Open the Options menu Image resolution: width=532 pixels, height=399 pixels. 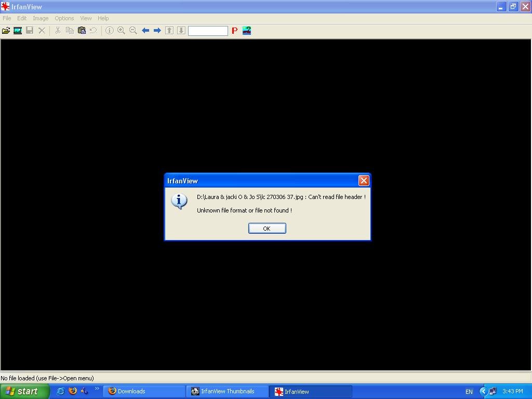(x=64, y=18)
